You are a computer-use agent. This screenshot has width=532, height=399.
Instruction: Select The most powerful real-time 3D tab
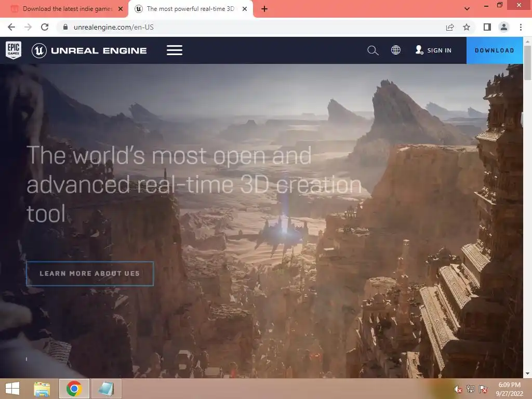[190, 9]
